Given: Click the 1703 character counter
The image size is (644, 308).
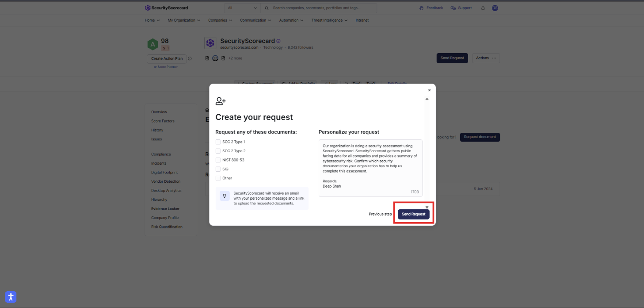Looking at the screenshot, I should tap(415, 192).
